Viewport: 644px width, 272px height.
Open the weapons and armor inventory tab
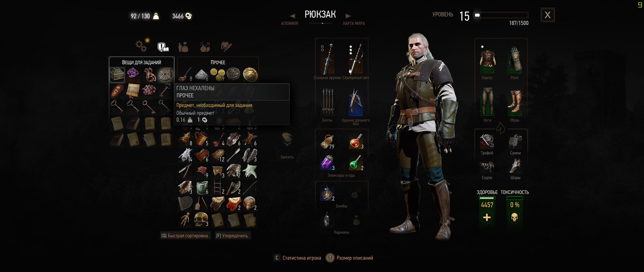[x=226, y=47]
